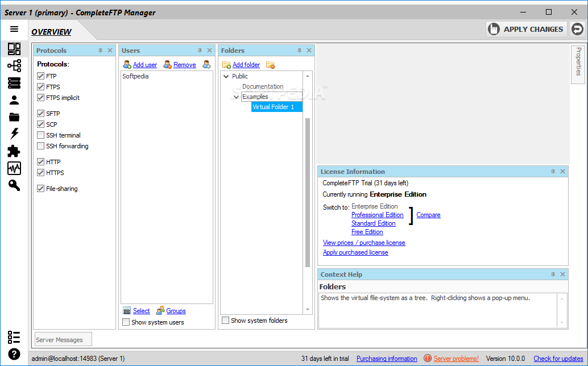Screen dimensions: 588x366
Task: Open the Overview tab
Action: pyautogui.click(x=51, y=32)
